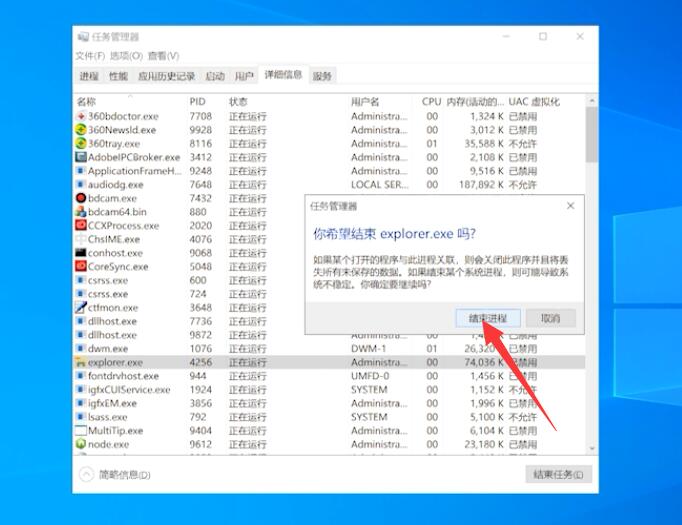Click the MultiTip.exe process icon
This screenshot has width=682, height=525.
[x=81, y=431]
